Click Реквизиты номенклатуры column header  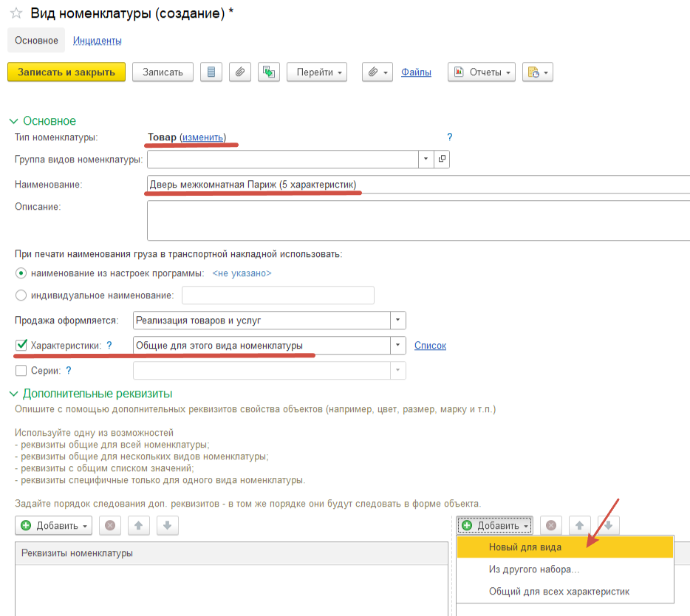(231, 553)
